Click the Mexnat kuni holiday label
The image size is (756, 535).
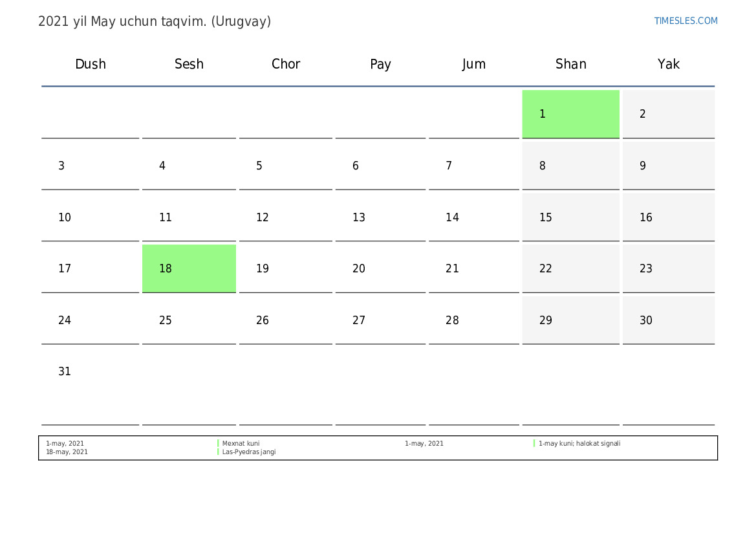241,443
